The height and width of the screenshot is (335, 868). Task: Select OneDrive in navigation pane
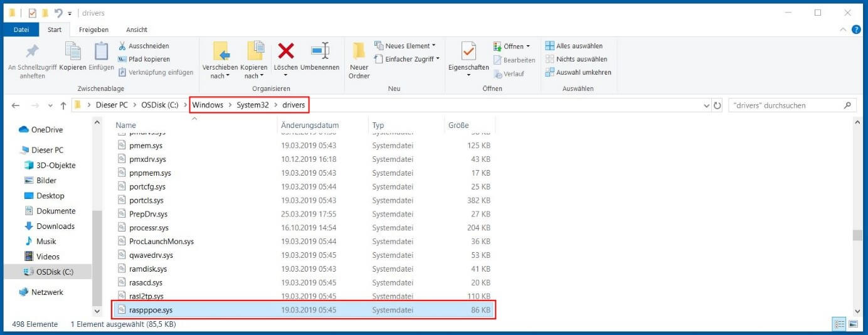pos(41,129)
